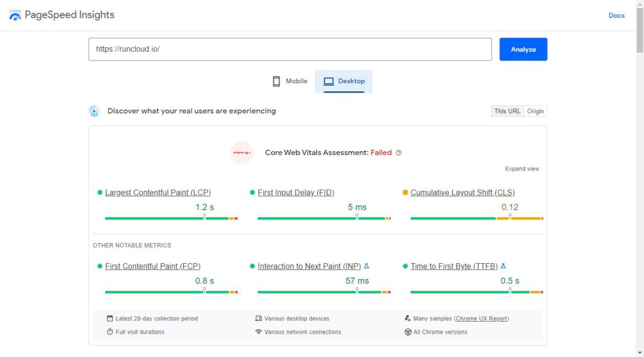Click the 'Various desktop devices' text
The image size is (644, 357).
[x=297, y=319]
